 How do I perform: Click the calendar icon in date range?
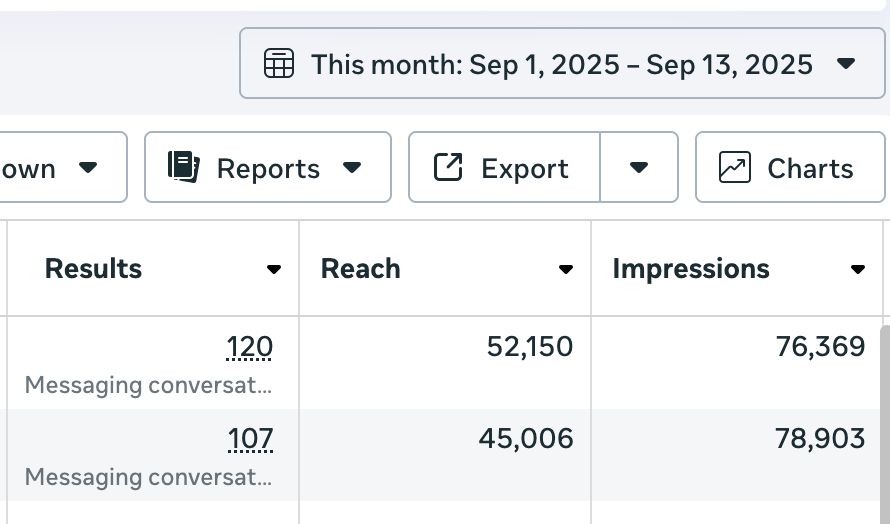click(x=279, y=65)
